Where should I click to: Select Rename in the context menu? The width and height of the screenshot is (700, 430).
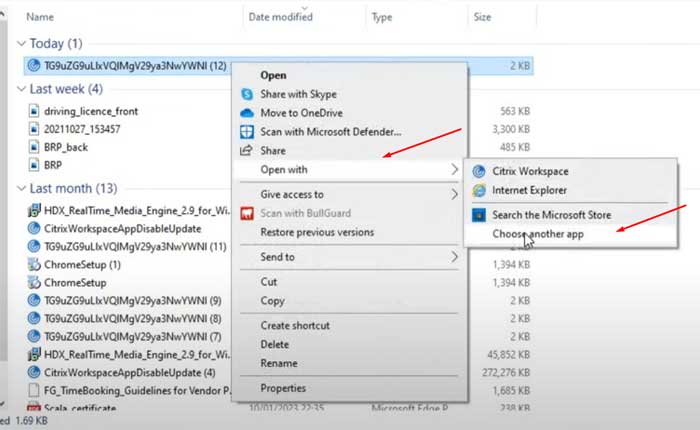pos(278,363)
